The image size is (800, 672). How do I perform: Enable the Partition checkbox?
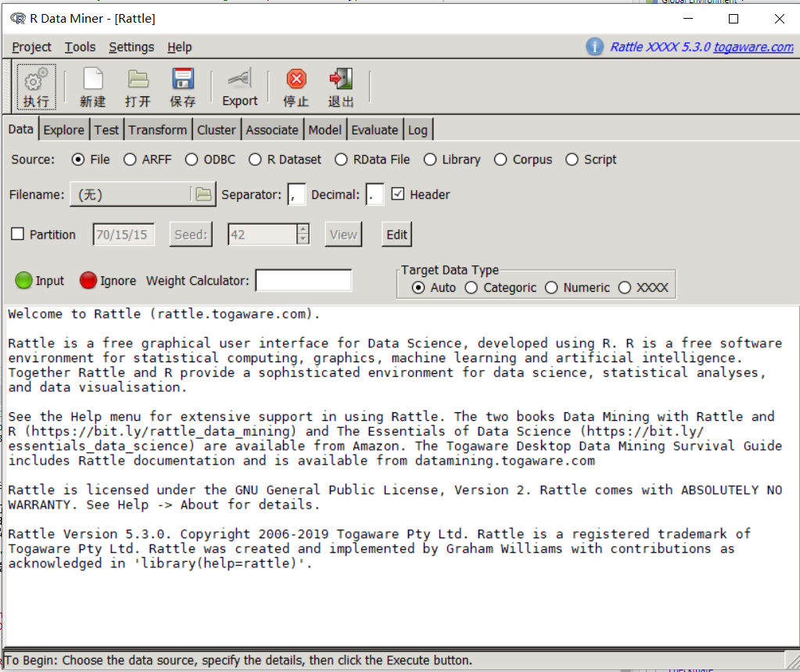tap(17, 234)
